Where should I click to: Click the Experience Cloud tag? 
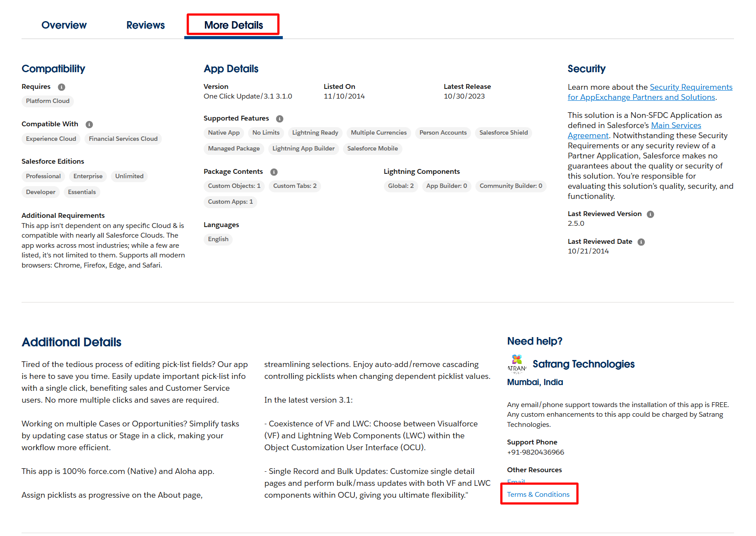click(51, 139)
